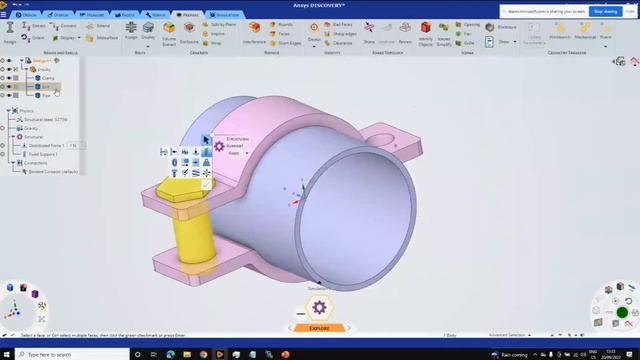Collapse the Structural tree node
This screenshot has height=360, width=640.
click(x=13, y=137)
